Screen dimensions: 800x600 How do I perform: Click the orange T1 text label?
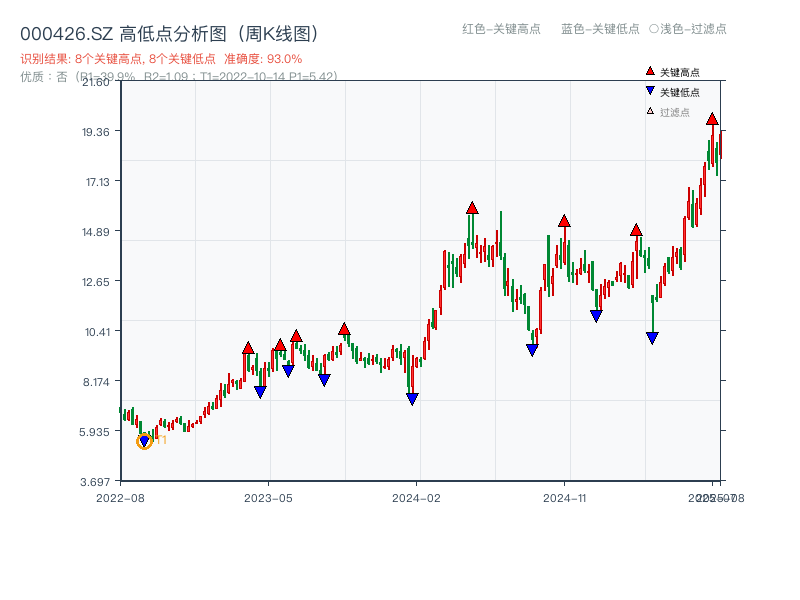coord(161,440)
